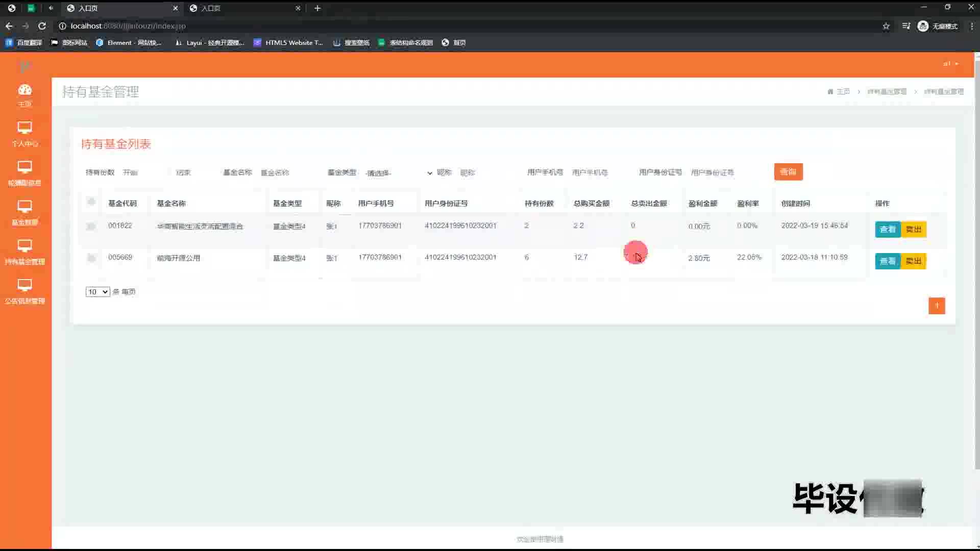Viewport: 980px width, 551px height.
Task: Click the orange 查询 search button
Action: (788, 172)
